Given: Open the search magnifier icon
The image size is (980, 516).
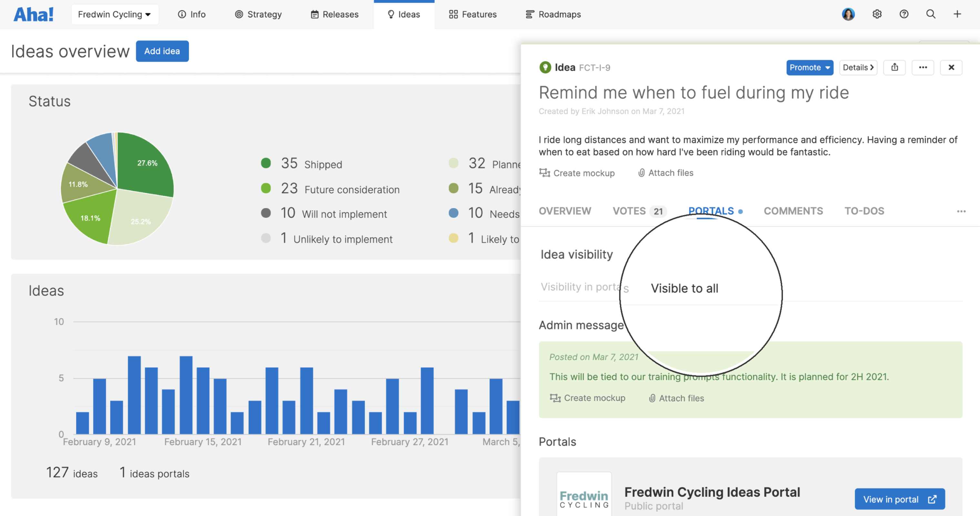Looking at the screenshot, I should tap(931, 14).
